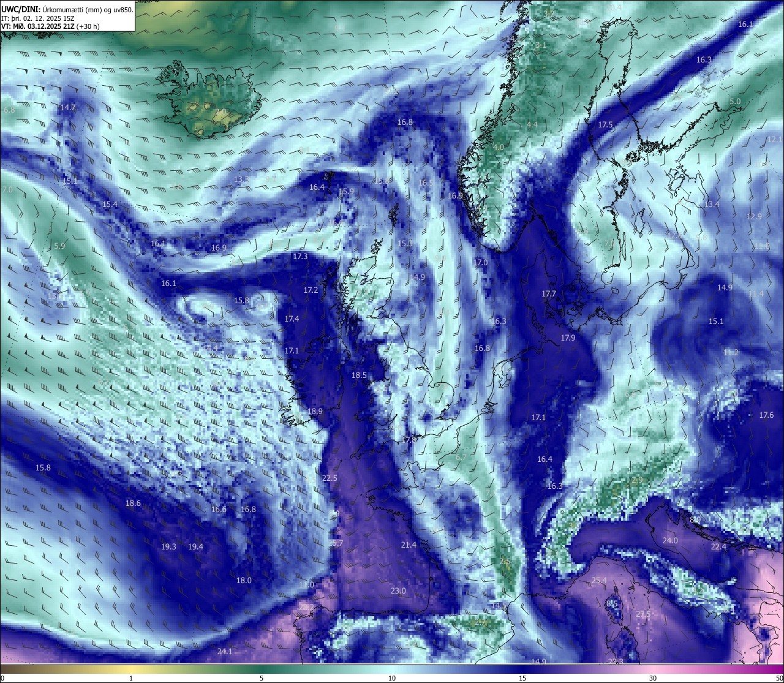Click the 24.1 value on the map

(225, 651)
